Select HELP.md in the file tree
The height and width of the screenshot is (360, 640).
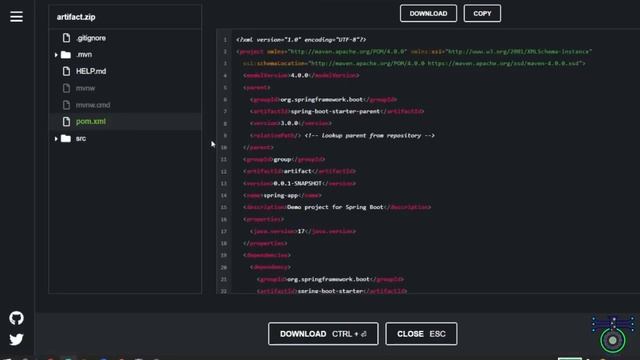(x=91, y=71)
